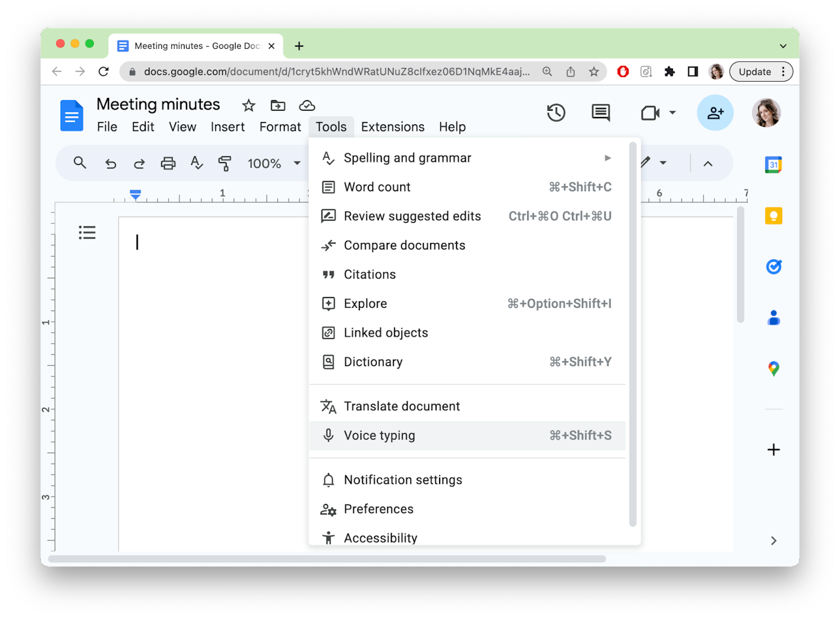Select the paint format tool
The height and width of the screenshot is (620, 840).
pyautogui.click(x=224, y=164)
